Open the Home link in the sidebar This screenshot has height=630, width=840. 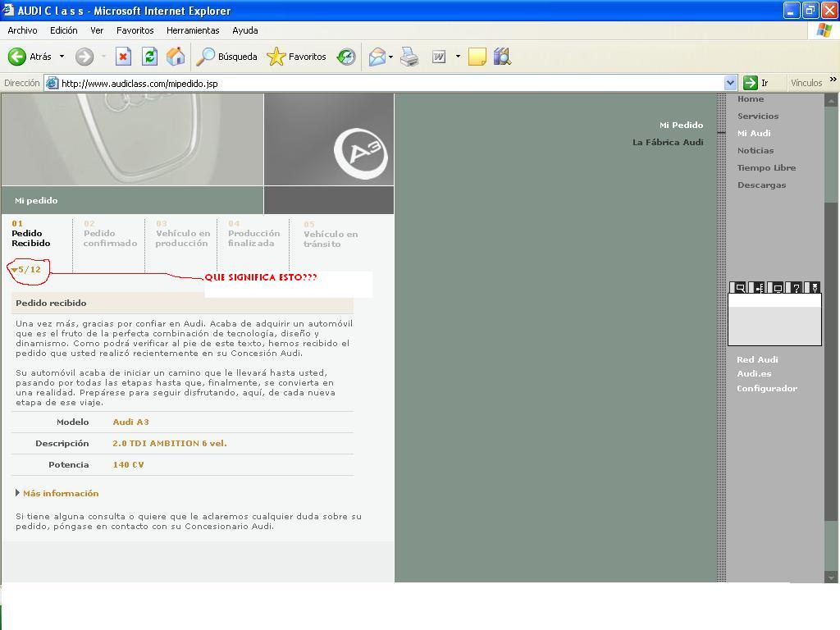coord(751,99)
